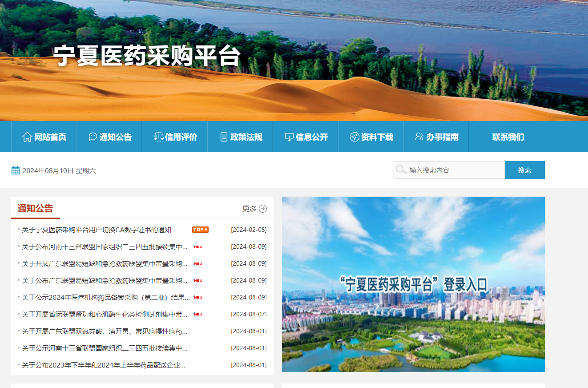Click the 宁夏医药采购平台 登录入口 banner

[413, 284]
